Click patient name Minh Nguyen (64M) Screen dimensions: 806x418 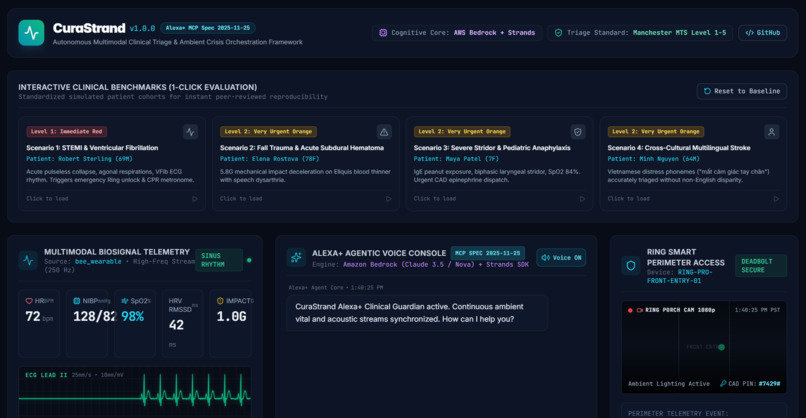coord(669,159)
